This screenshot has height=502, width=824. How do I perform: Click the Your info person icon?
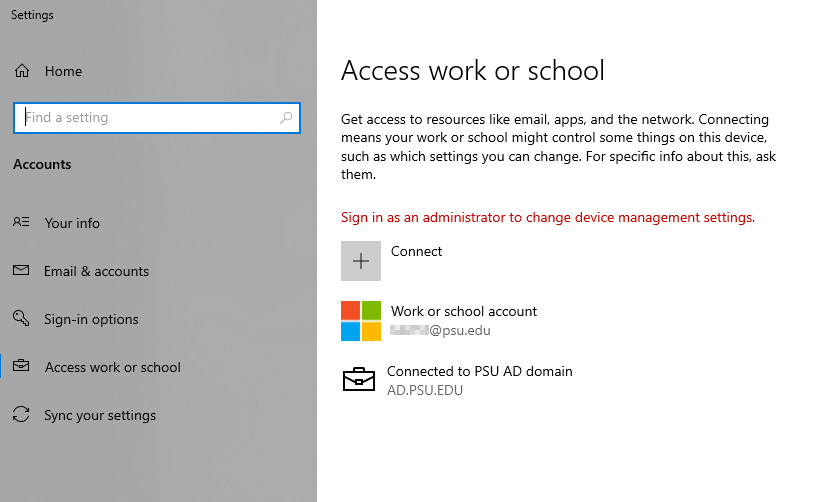22,223
